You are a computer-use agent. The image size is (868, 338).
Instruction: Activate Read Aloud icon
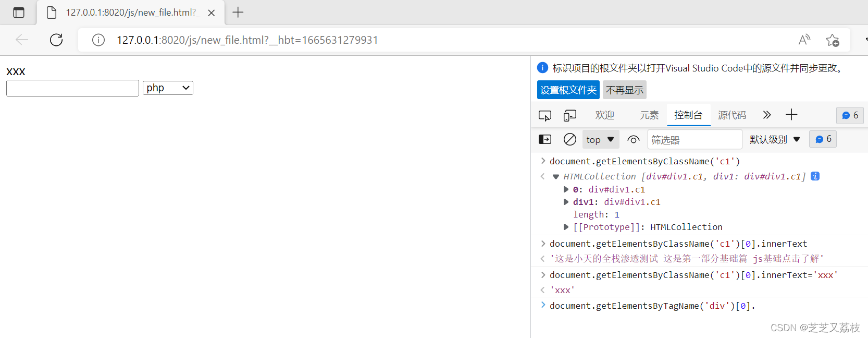(804, 40)
